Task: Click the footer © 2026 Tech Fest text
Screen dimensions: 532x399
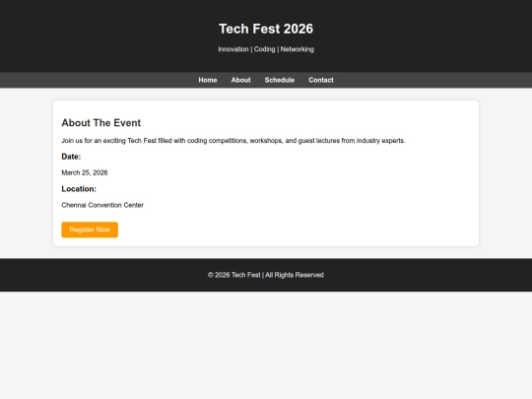Action: coord(234,275)
